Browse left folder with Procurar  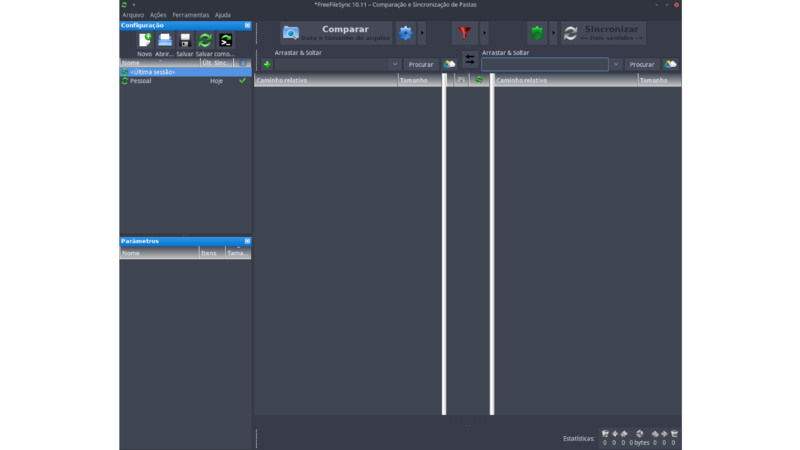420,64
